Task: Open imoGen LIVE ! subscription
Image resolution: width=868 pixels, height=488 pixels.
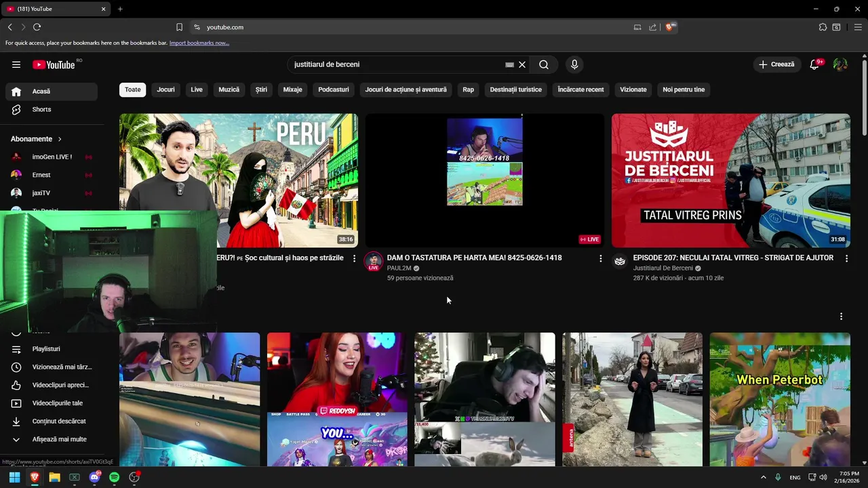Action: (x=52, y=157)
